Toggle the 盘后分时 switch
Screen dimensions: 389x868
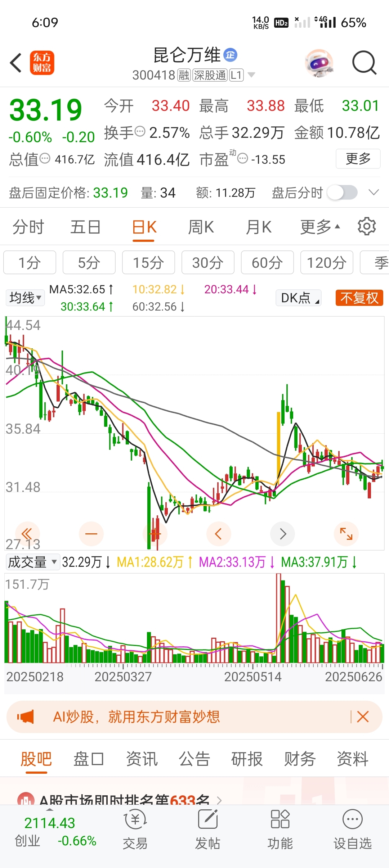(x=342, y=193)
